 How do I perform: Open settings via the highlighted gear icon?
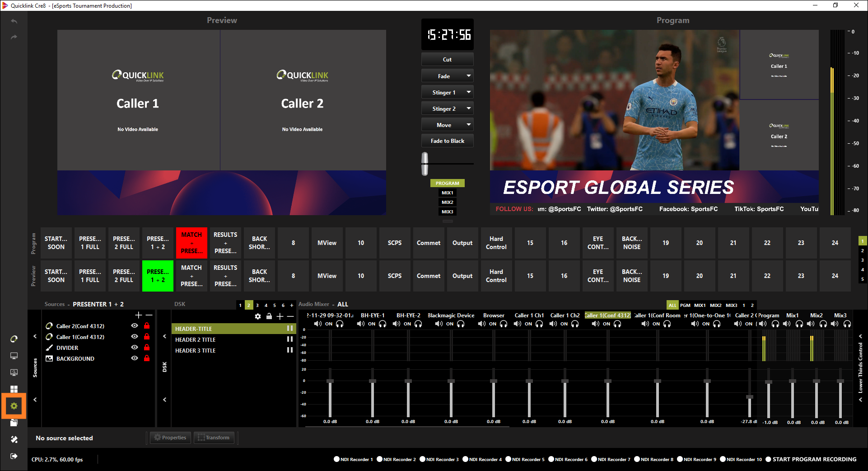pyautogui.click(x=14, y=406)
